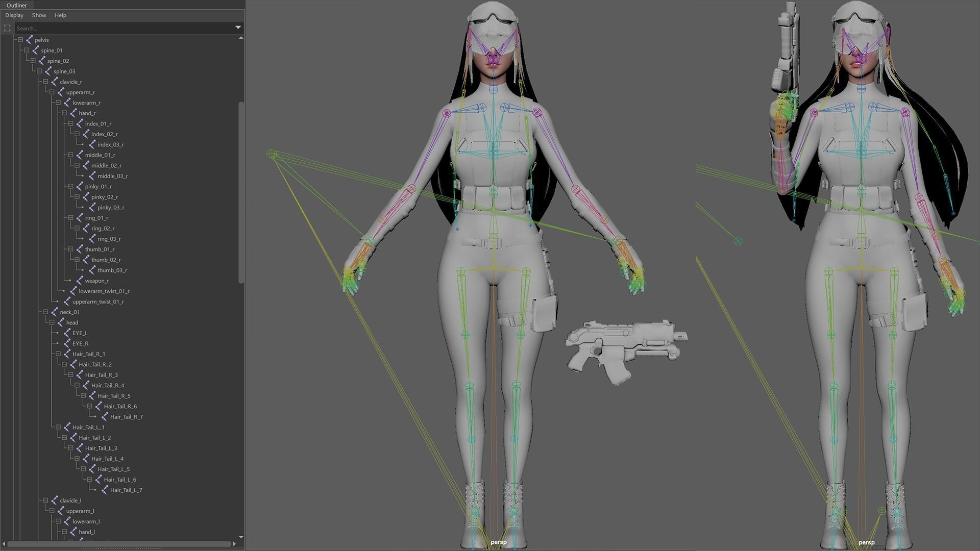980x551 pixels.
Task: Click the persp label in the left viewport
Action: (499, 542)
